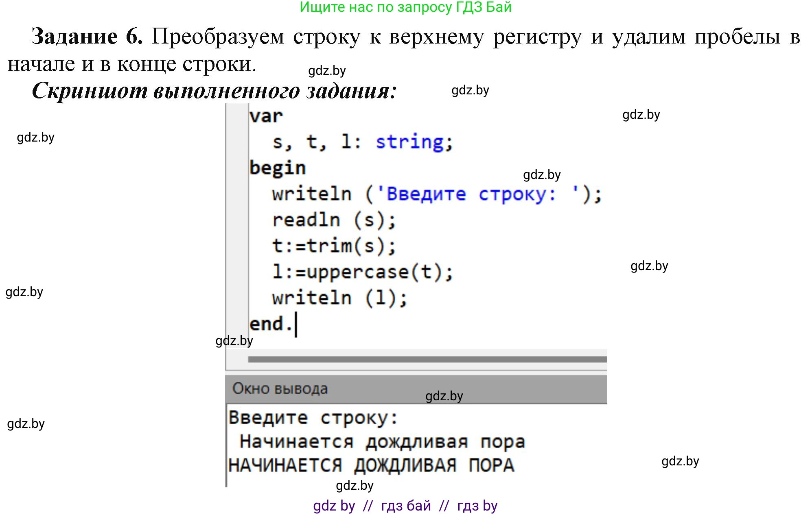This screenshot has height=515, width=812.
Task: Click the 'Окно вывода' panel header
Action: tap(416, 388)
